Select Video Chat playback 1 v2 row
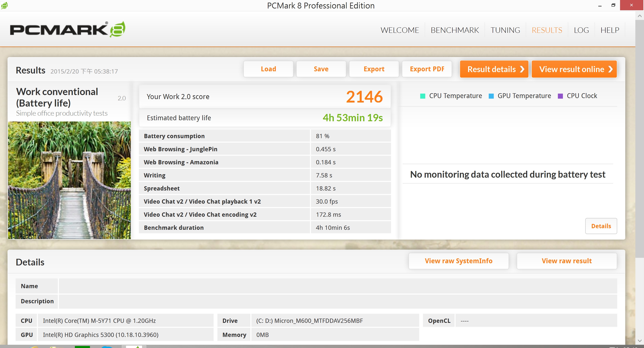The height and width of the screenshot is (348, 644). click(265, 201)
